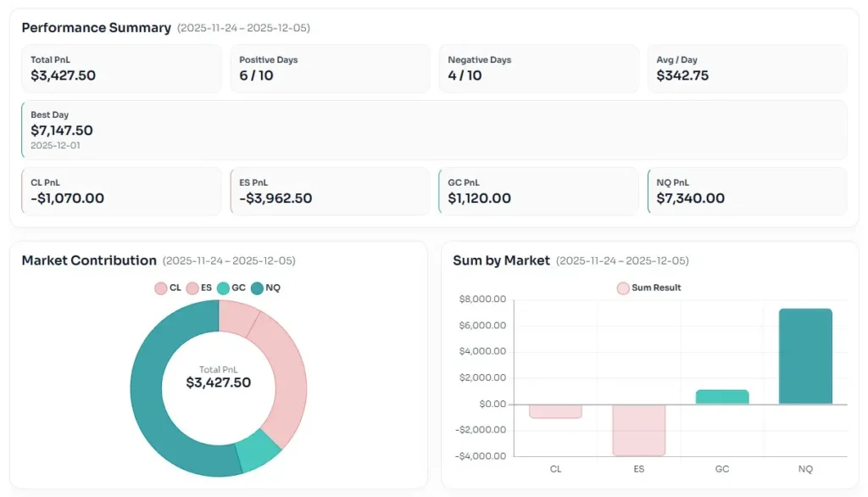868x497 pixels.
Task: Click the ES negative bar in the bar chart
Action: (x=639, y=429)
